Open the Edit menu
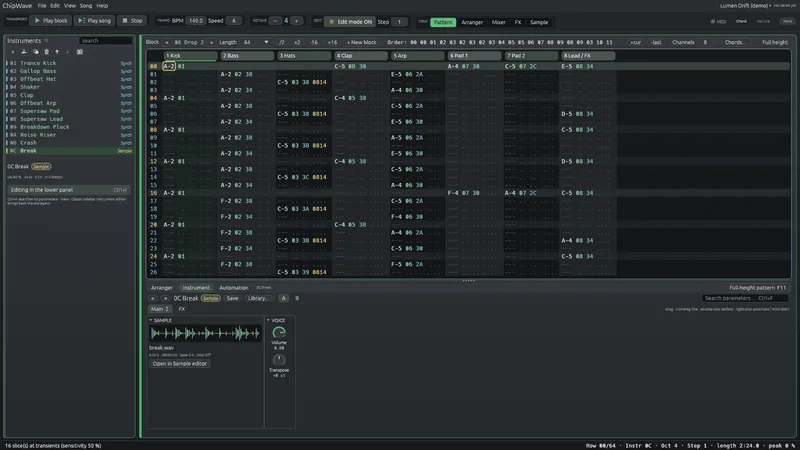 55,6
